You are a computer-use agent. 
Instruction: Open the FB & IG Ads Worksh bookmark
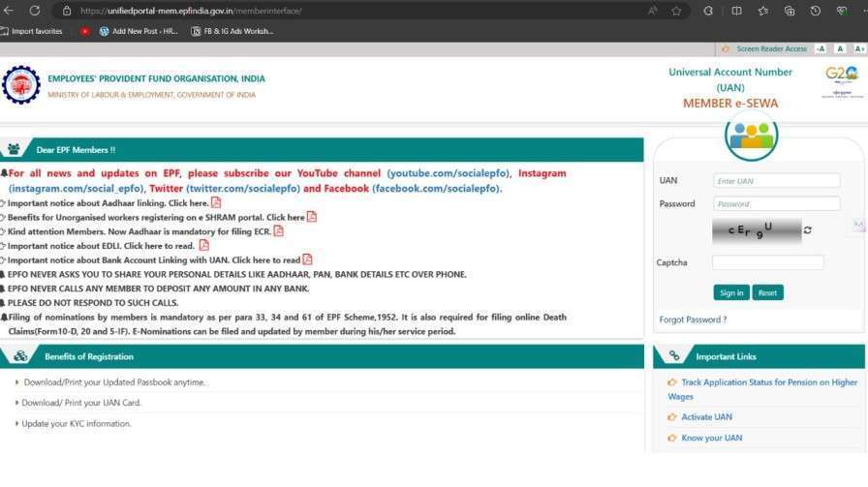pyautogui.click(x=232, y=32)
